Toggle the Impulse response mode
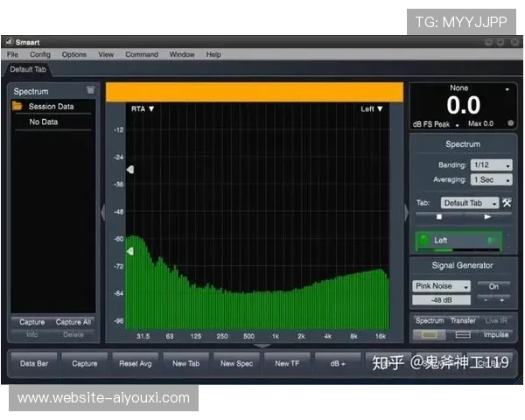 coord(496,334)
